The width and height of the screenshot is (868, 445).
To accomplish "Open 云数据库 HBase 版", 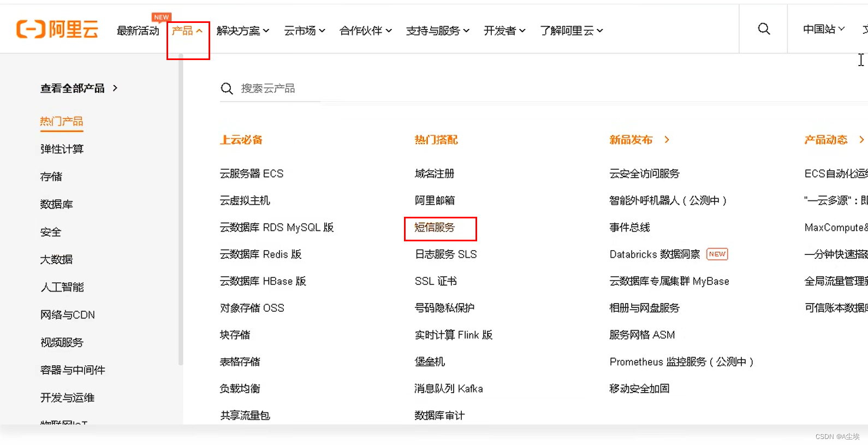I will (263, 281).
